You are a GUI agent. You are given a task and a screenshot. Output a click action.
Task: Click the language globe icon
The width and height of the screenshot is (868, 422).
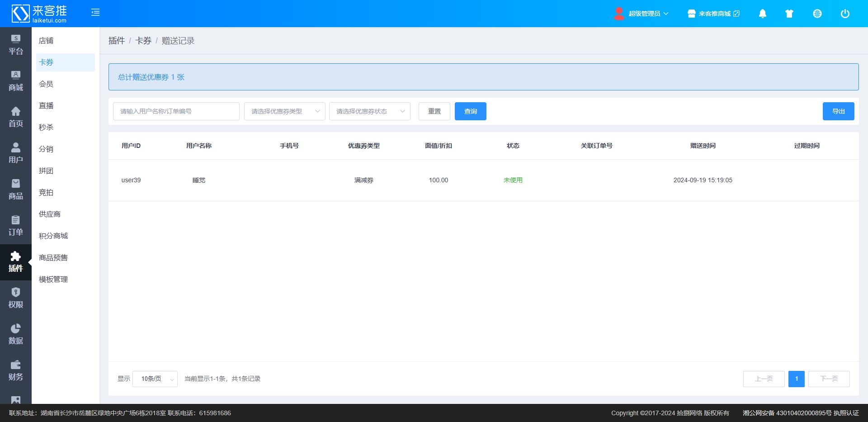(817, 14)
